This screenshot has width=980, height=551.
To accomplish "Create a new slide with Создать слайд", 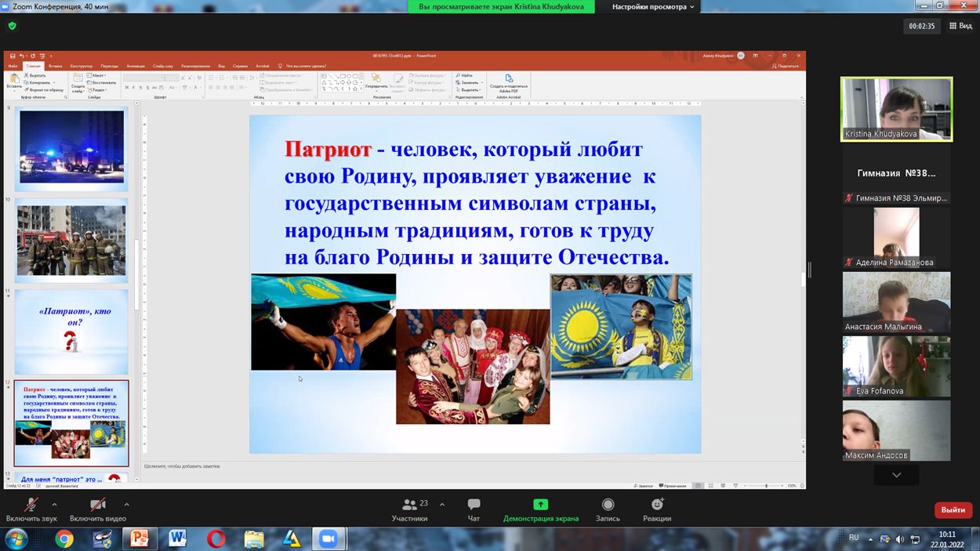I will tap(78, 83).
